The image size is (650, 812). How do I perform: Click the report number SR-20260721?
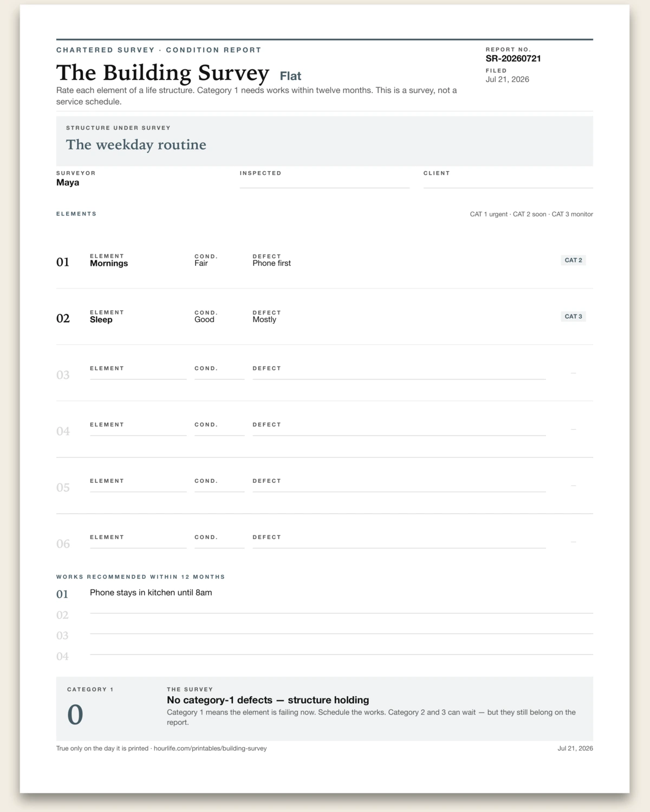click(513, 58)
